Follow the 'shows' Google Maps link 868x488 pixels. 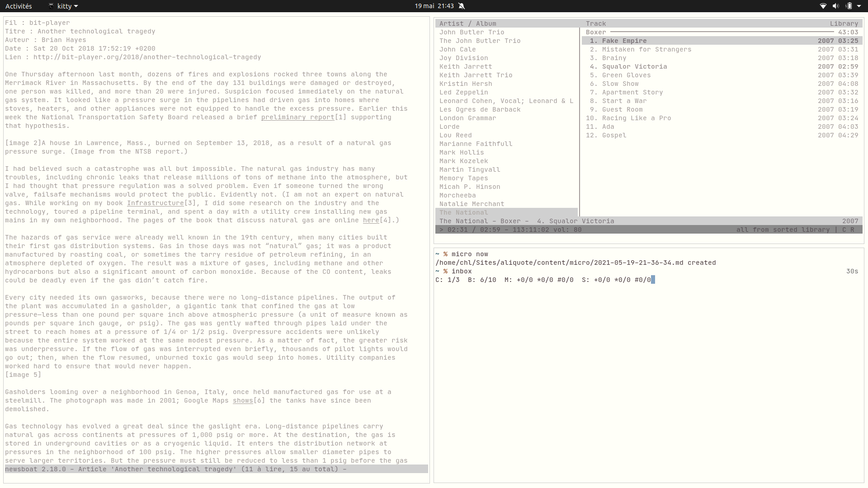243,400
